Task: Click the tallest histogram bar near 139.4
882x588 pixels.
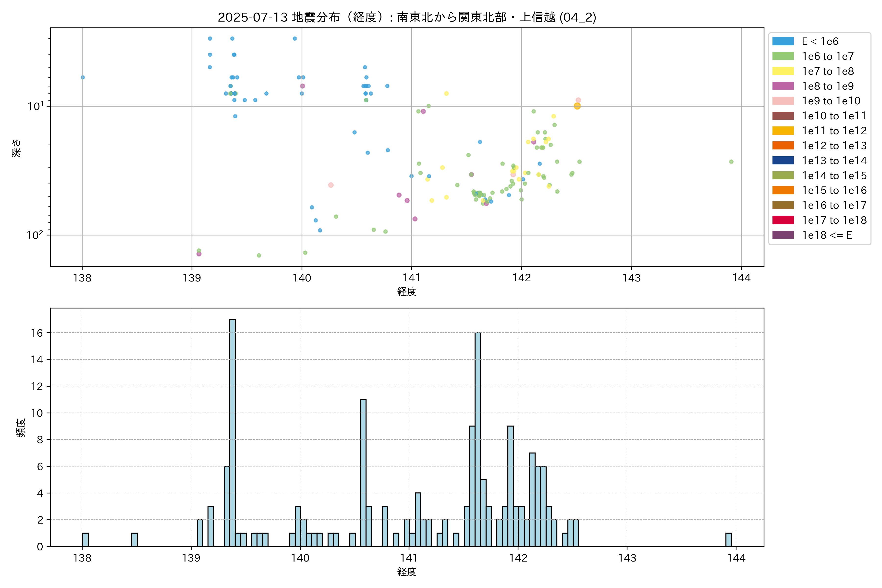Action: pyautogui.click(x=233, y=431)
